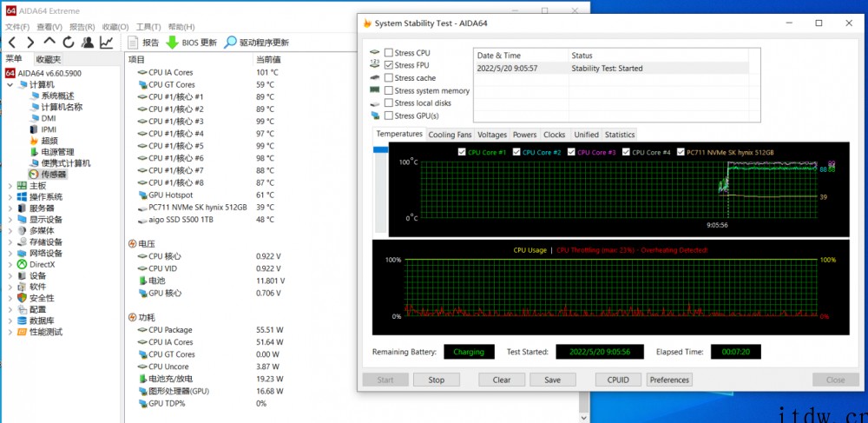
Task: Open the Preferences button
Action: 669,380
